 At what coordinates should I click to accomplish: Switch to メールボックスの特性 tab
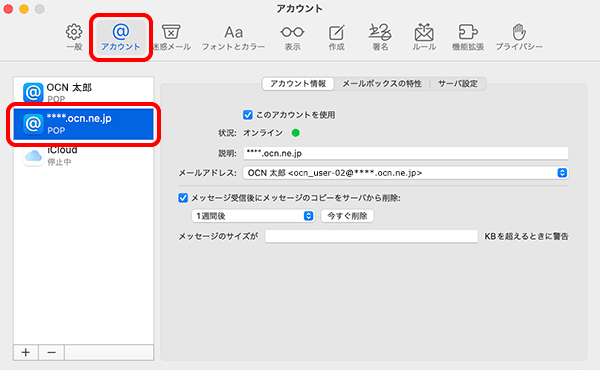pyautogui.click(x=382, y=83)
